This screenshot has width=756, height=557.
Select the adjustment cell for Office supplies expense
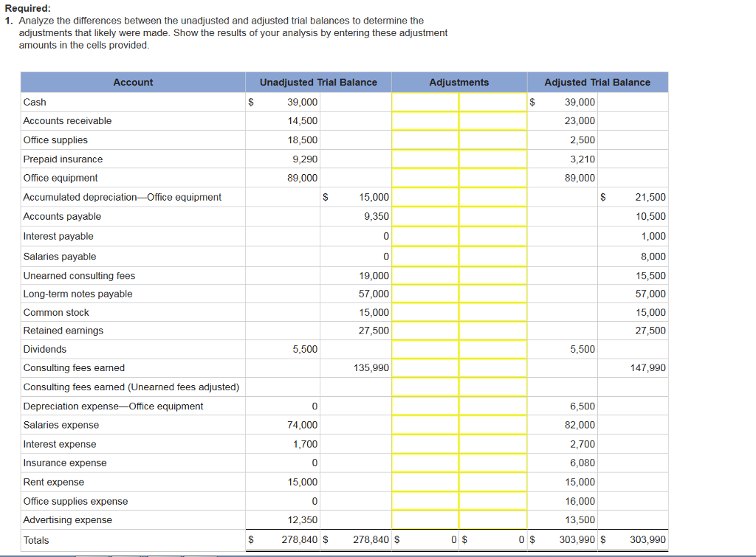tap(426, 501)
